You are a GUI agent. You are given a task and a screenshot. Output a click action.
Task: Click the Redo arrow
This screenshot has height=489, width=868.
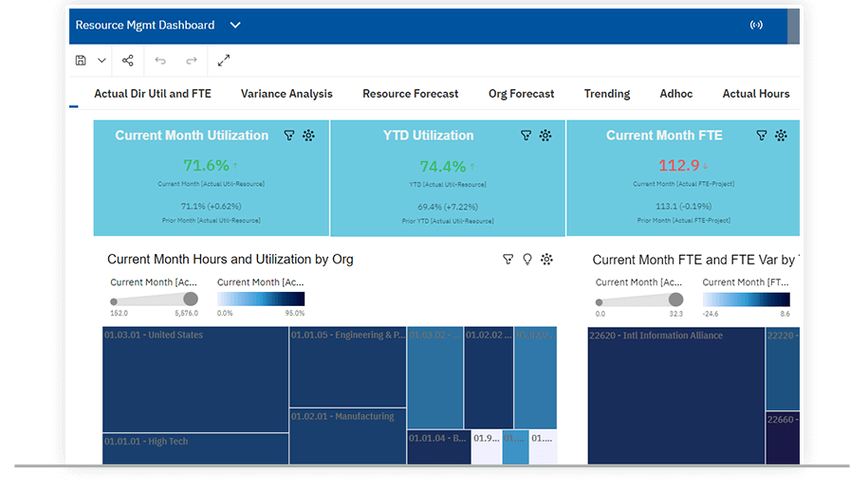[x=192, y=61]
